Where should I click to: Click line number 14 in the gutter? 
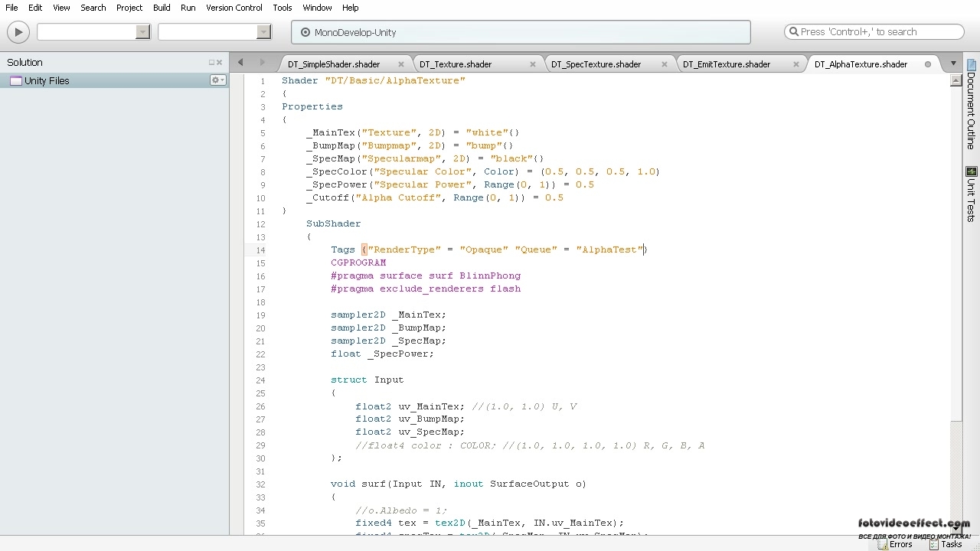click(x=261, y=250)
